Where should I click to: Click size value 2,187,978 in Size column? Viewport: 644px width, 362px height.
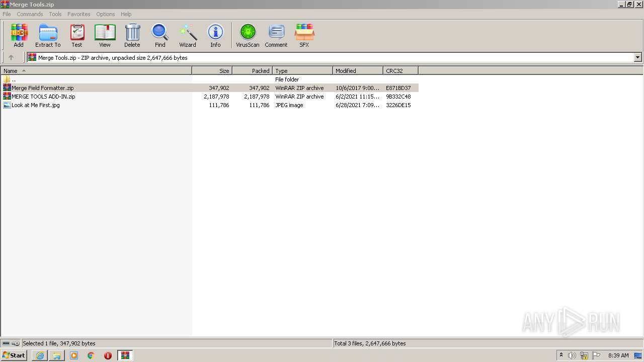216,97
